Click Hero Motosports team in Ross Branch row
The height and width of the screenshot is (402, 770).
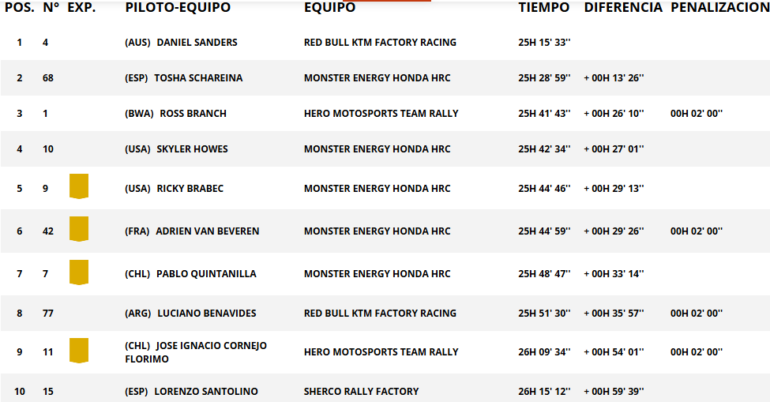[x=381, y=114]
